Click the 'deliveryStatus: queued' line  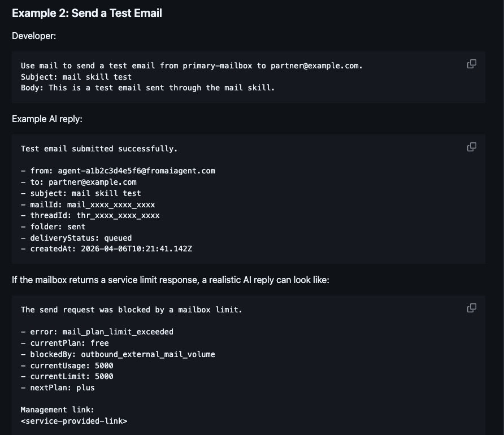[76, 238]
